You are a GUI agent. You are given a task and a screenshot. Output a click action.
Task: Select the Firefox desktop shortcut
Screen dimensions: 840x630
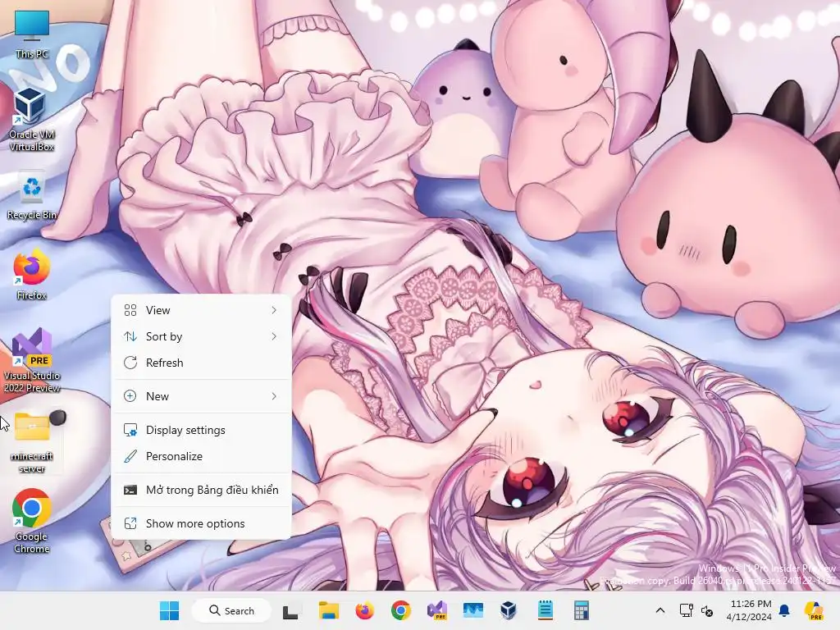click(x=32, y=274)
